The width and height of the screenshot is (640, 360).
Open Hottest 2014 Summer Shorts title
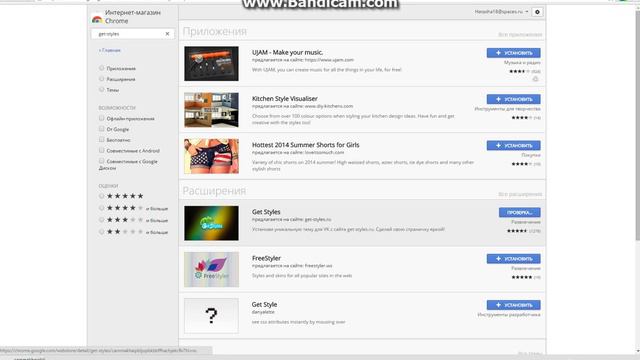[306, 145]
